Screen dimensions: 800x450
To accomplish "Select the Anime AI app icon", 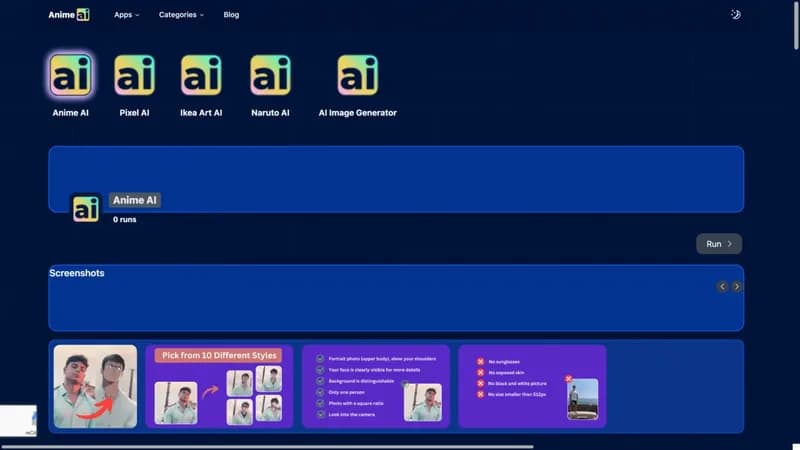I will click(70, 76).
